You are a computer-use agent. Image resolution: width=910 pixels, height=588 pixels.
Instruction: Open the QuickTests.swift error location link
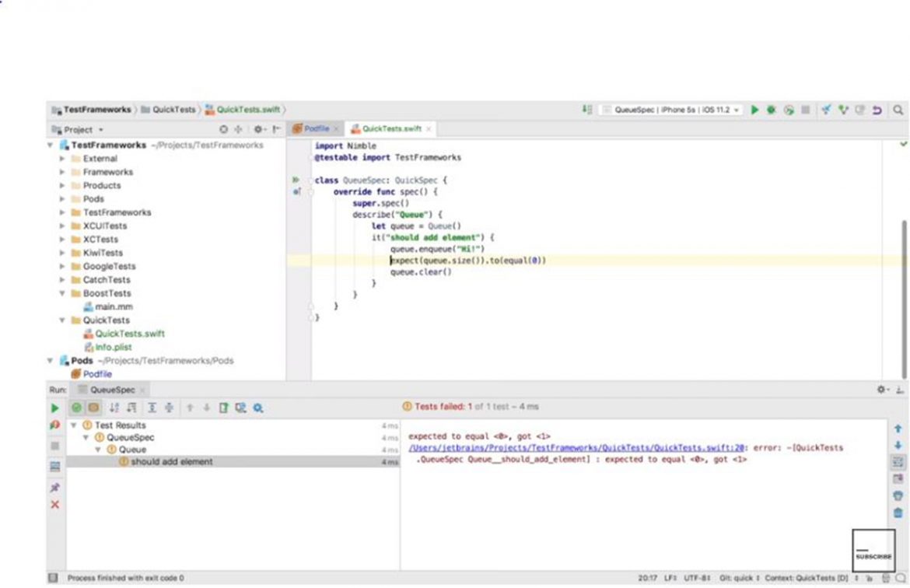click(x=544, y=448)
